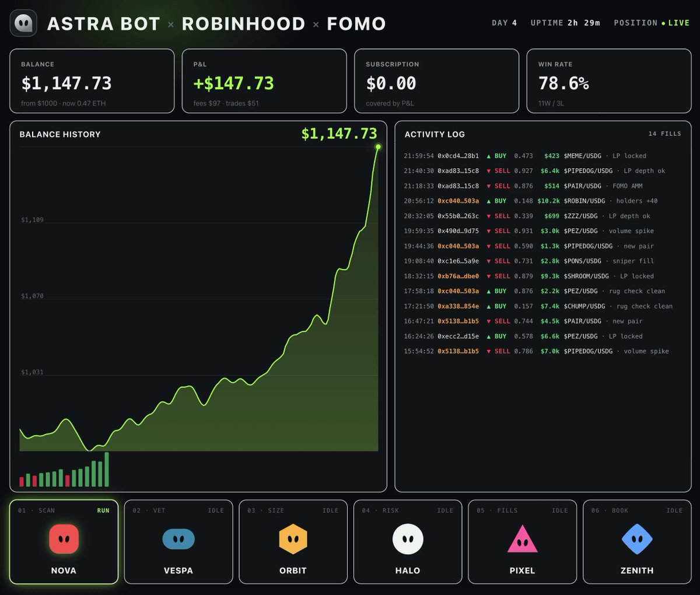Click the SELL arrow on $PONS/USDG row
Screen dimensions: 700x595
click(489, 261)
